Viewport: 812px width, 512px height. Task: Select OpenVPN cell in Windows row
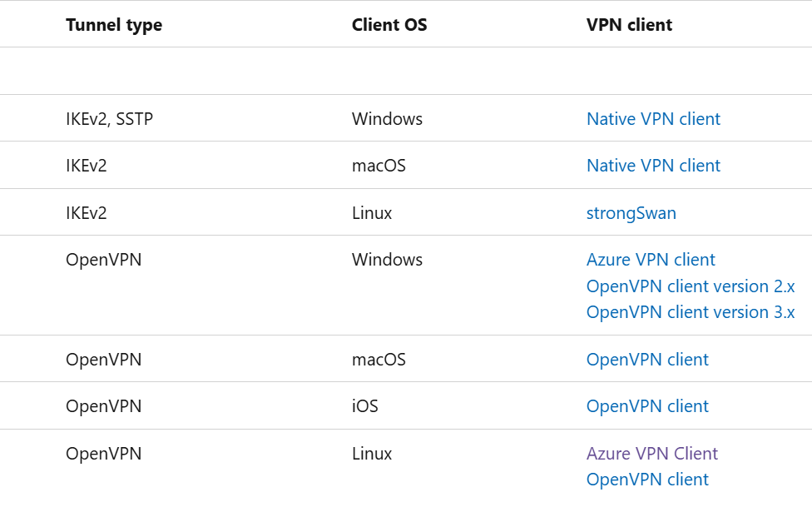click(103, 260)
